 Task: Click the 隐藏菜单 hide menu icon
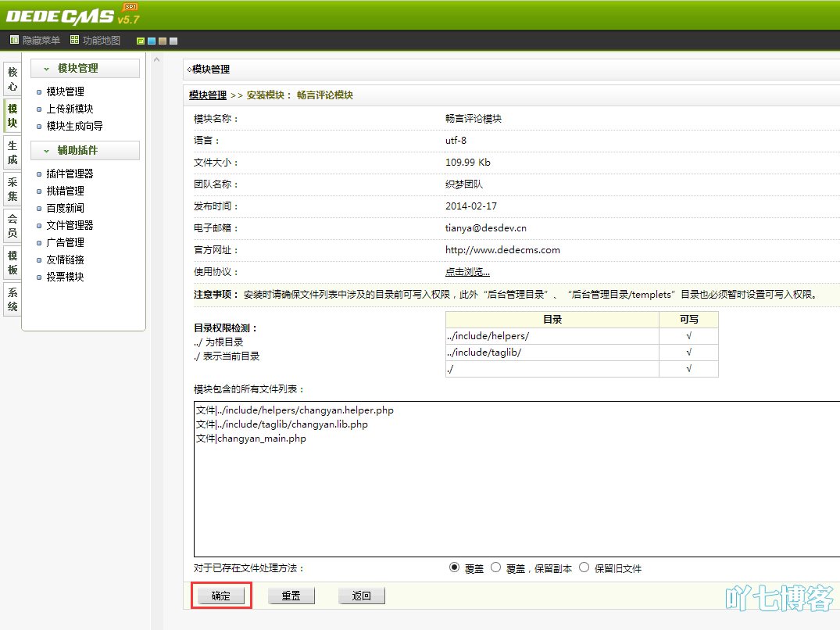[14, 40]
